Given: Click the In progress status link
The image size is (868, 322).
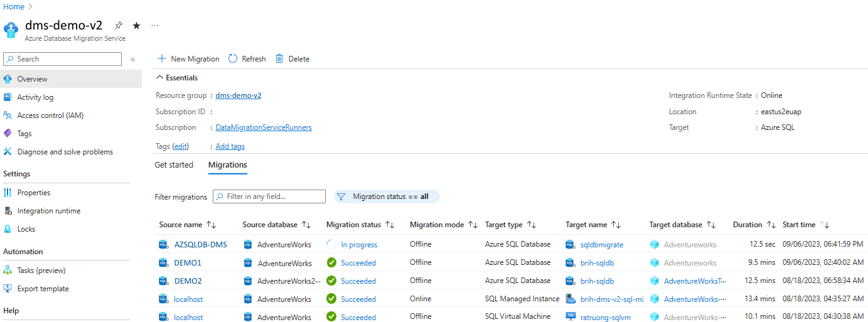Looking at the screenshot, I should click(x=359, y=245).
